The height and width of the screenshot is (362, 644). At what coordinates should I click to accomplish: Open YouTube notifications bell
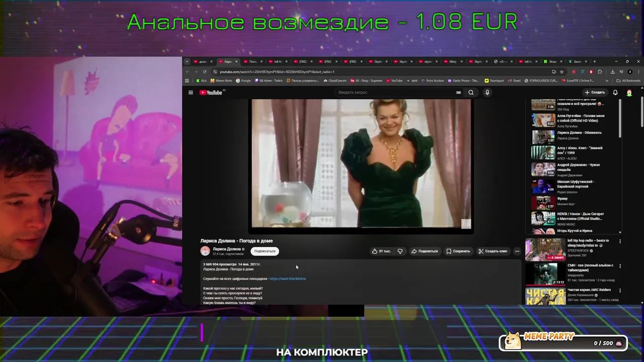(615, 93)
